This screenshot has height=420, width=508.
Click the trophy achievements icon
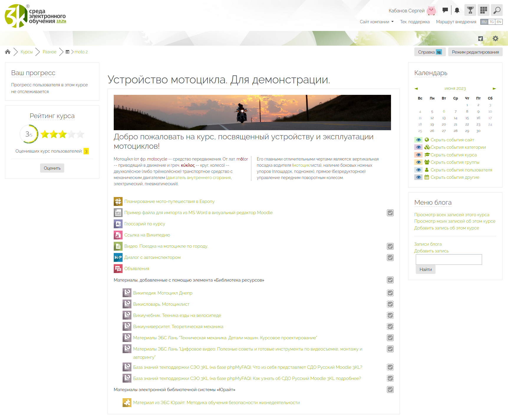(x=470, y=10)
